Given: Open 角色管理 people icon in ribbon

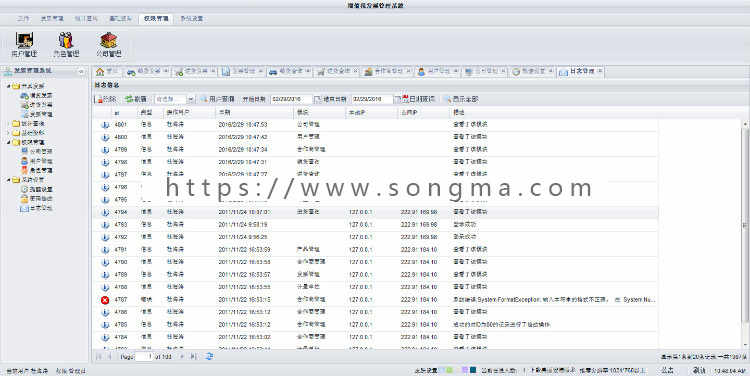Looking at the screenshot, I should tap(66, 40).
